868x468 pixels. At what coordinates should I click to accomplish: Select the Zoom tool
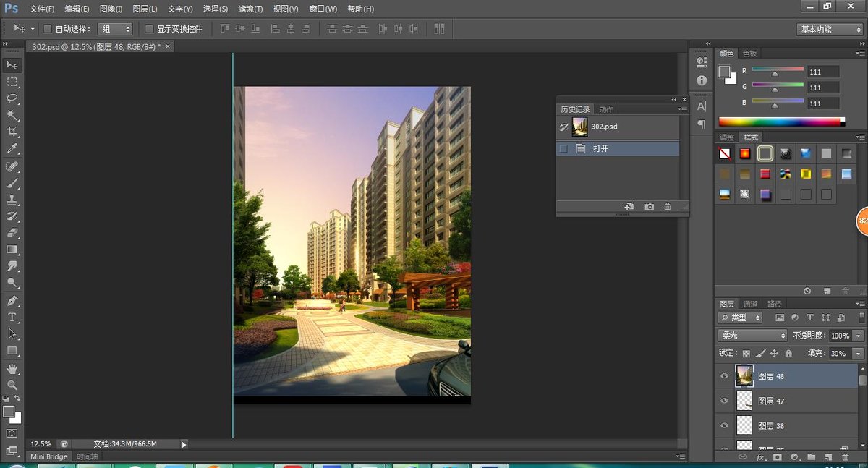coord(12,386)
